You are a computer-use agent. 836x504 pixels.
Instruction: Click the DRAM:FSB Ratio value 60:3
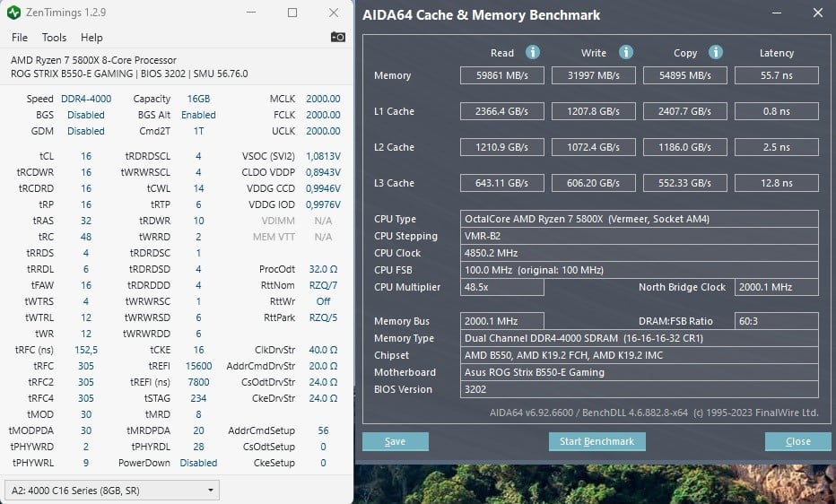click(x=776, y=321)
